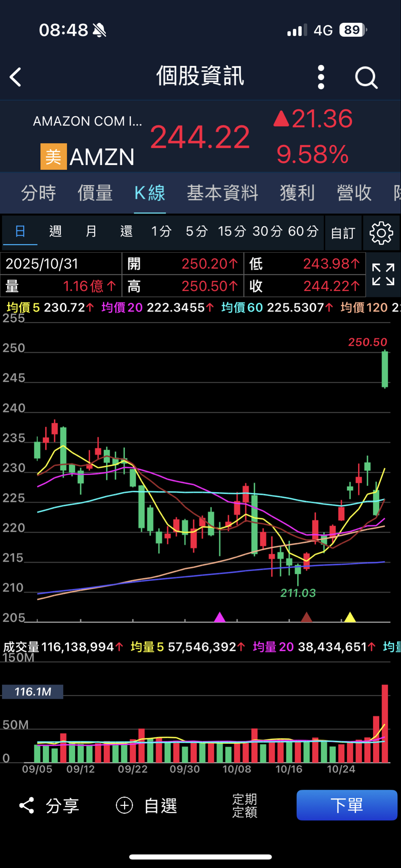The width and height of the screenshot is (401, 868).
Task: Select the 月 monthly period
Action: pos(91,231)
